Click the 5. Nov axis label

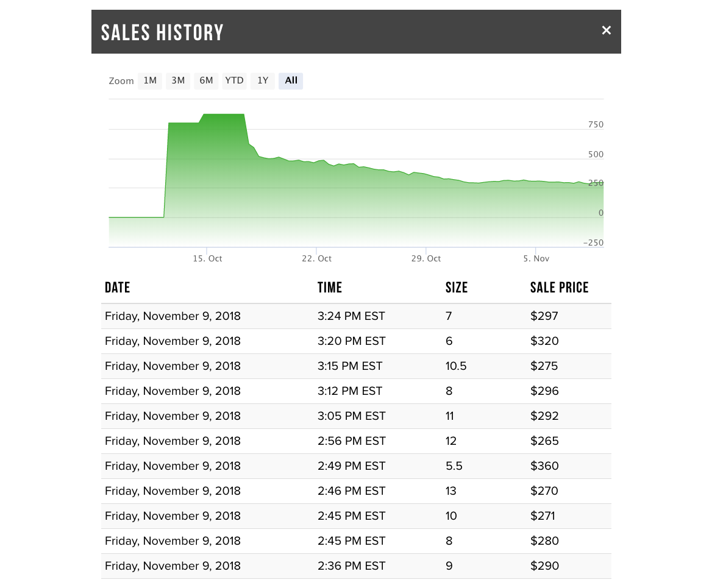(x=536, y=258)
